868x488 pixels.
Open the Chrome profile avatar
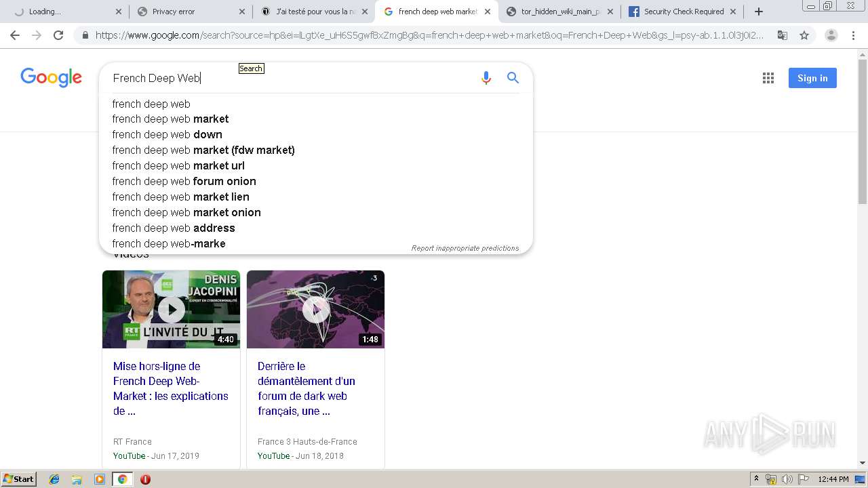(831, 35)
